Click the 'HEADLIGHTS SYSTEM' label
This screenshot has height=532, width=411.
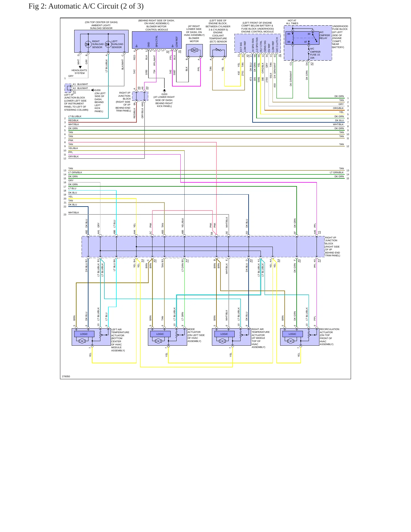pyautogui.click(x=79, y=72)
